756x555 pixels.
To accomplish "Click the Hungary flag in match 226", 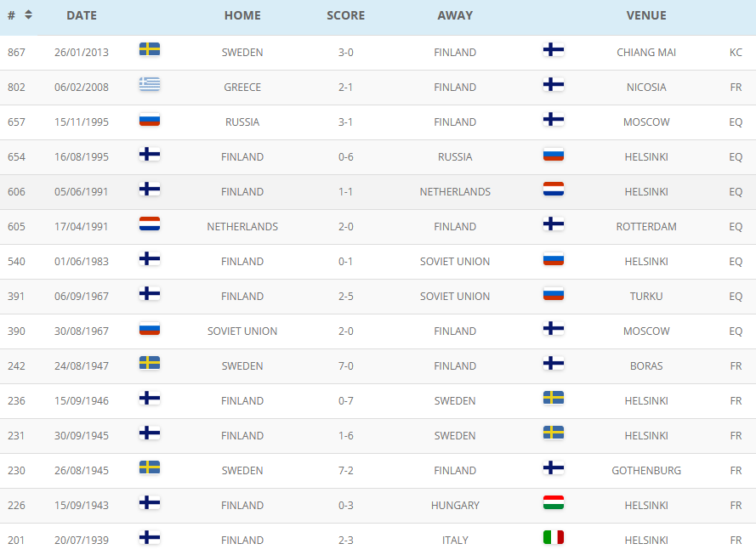I will tap(554, 502).
